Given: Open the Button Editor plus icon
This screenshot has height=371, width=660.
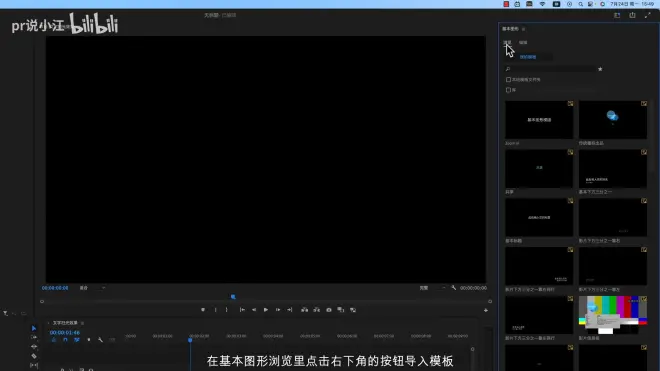Looking at the screenshot, I should pyautogui.click(x=486, y=310).
